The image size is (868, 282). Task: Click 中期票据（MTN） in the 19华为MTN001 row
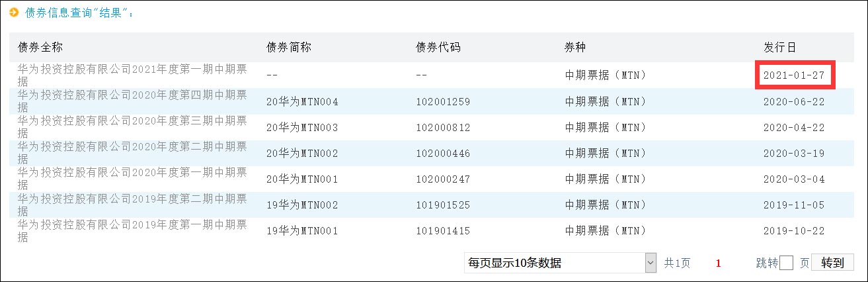point(605,230)
